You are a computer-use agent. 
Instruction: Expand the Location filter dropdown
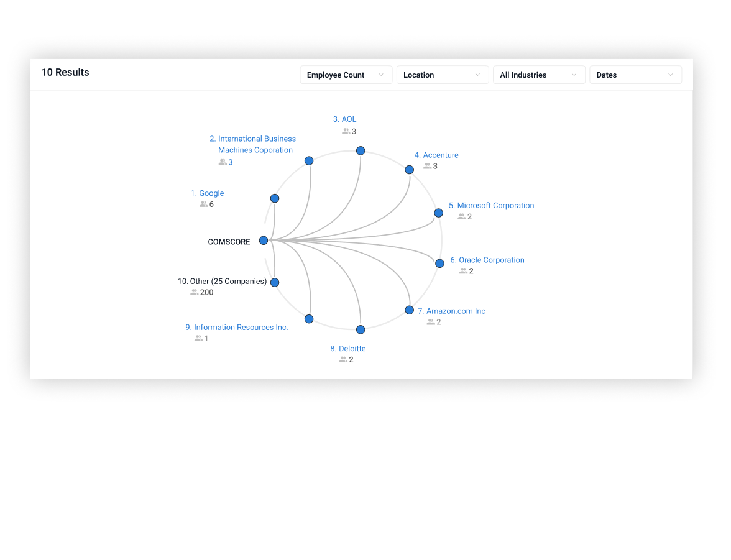click(x=443, y=75)
